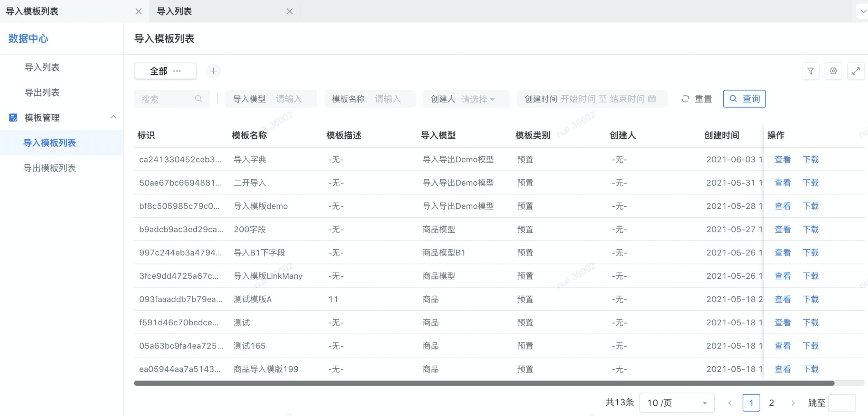Screen dimensions: 868x416
Task: Select the 导入模板列表 tab
Action: point(32,11)
